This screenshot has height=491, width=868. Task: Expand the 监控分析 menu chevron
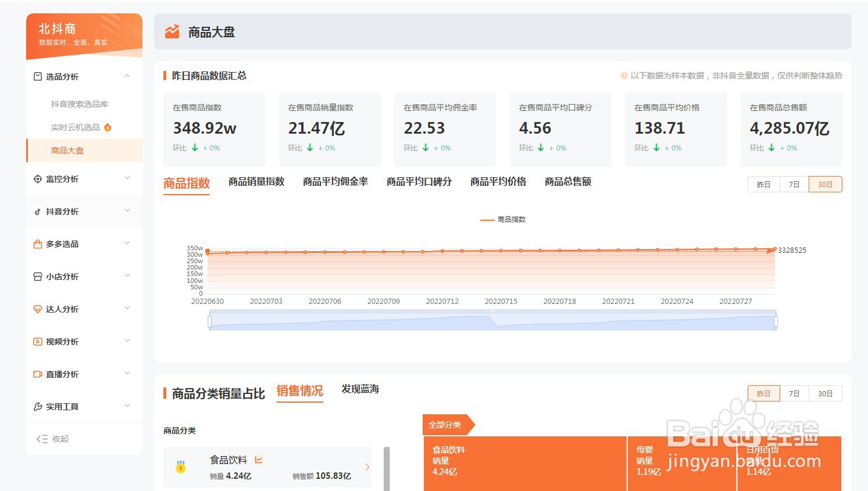(x=127, y=178)
